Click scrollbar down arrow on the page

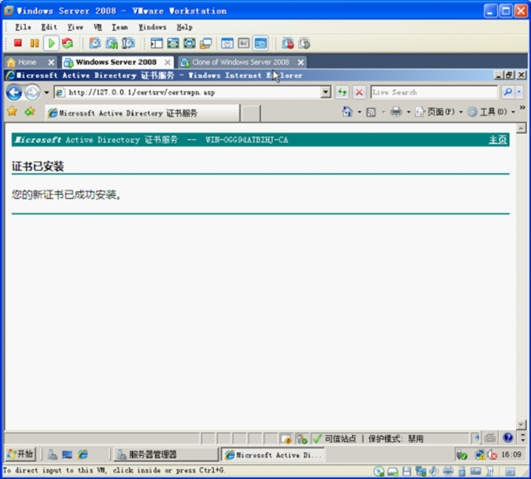point(521,424)
